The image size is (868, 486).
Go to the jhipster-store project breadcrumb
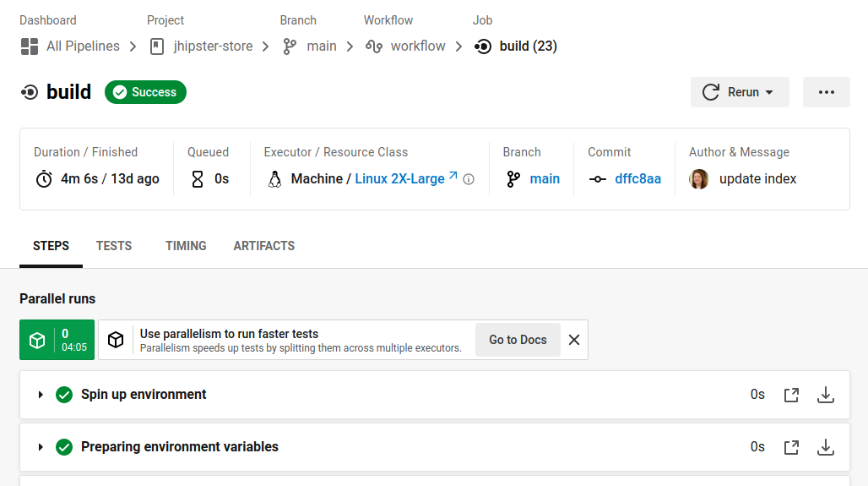(x=213, y=46)
